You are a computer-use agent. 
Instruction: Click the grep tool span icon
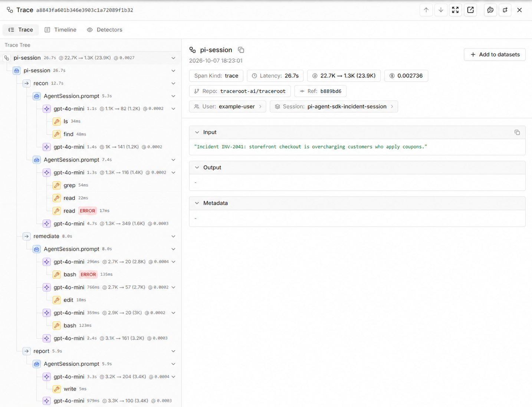coord(57,185)
